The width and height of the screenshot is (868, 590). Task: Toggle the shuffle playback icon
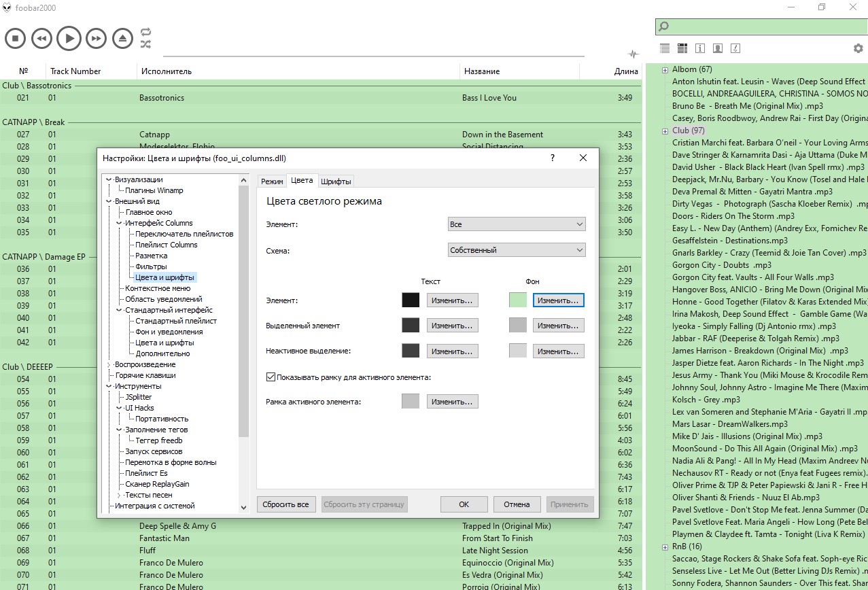pyautogui.click(x=145, y=44)
